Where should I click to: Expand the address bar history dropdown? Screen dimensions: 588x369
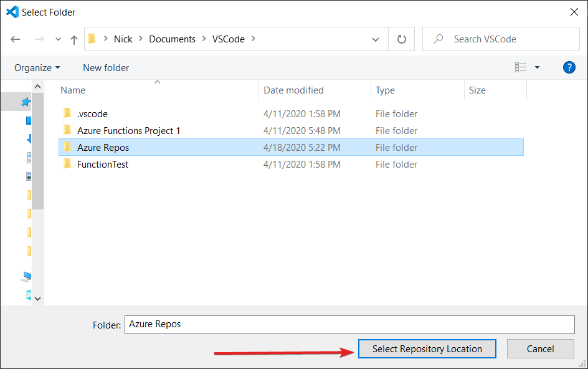(375, 39)
